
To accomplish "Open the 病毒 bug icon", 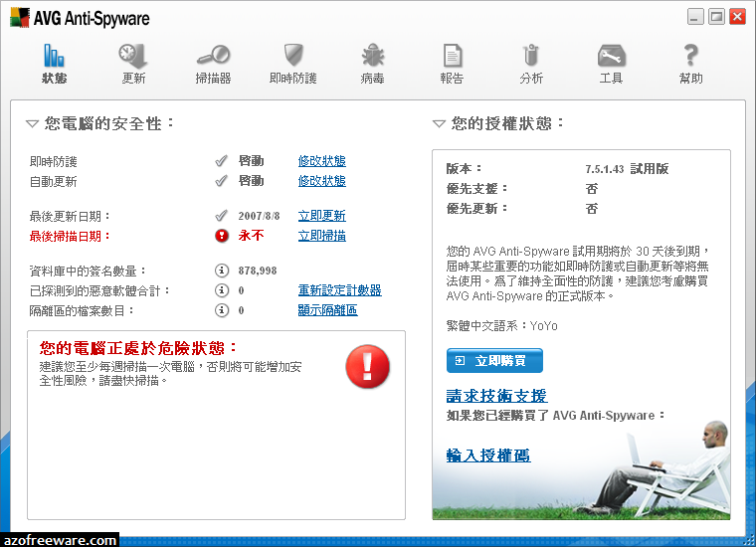I will [x=373, y=55].
